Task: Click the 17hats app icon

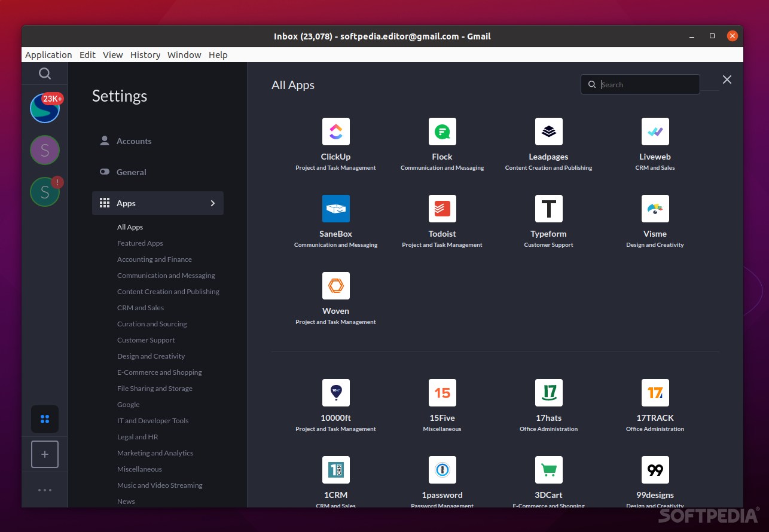Action: [x=549, y=393]
